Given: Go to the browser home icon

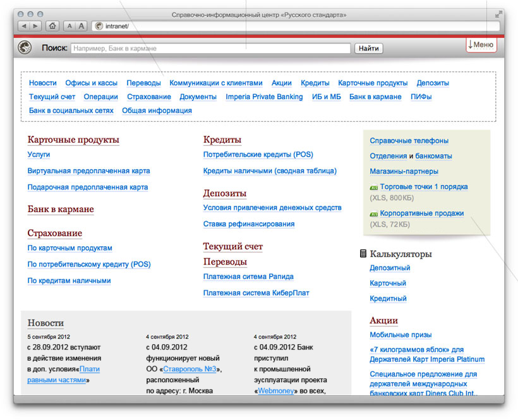Looking at the screenshot, I should (x=52, y=26).
